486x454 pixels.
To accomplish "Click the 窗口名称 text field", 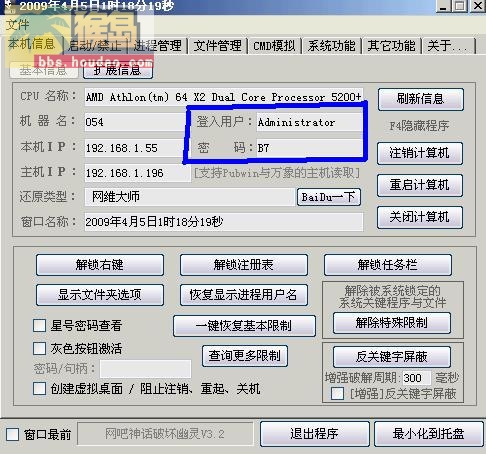I will coord(224,222).
